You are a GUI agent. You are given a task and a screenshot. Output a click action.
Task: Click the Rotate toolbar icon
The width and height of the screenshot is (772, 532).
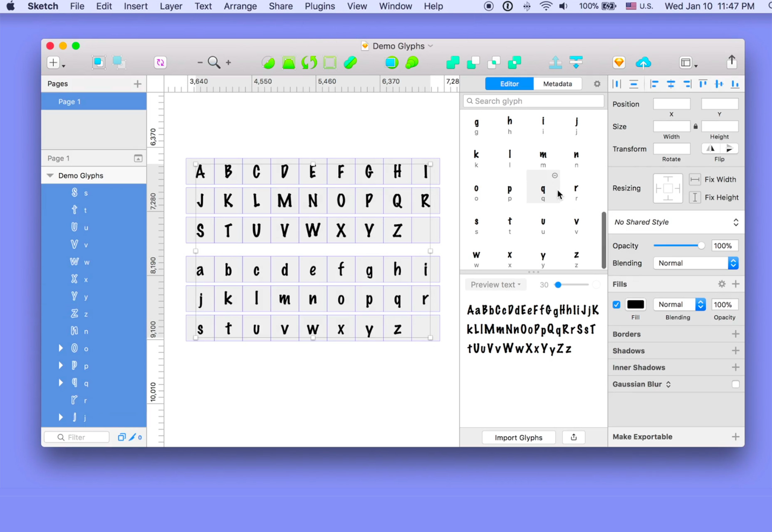pos(309,63)
